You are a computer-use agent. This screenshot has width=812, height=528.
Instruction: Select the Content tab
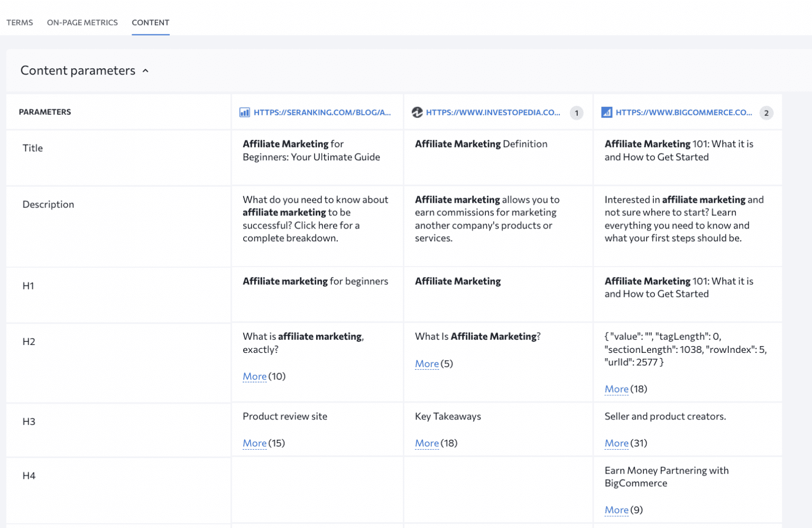(150, 22)
